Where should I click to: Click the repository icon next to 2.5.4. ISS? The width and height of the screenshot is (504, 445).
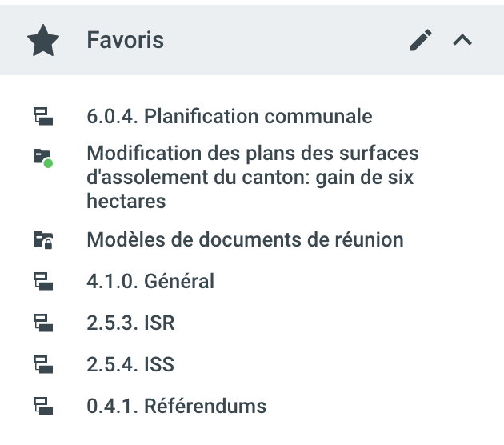tap(43, 365)
